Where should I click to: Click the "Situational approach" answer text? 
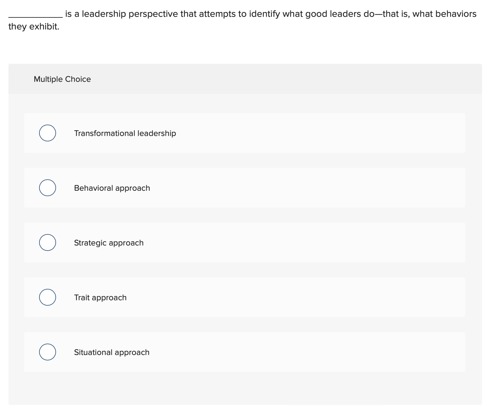coord(112,352)
